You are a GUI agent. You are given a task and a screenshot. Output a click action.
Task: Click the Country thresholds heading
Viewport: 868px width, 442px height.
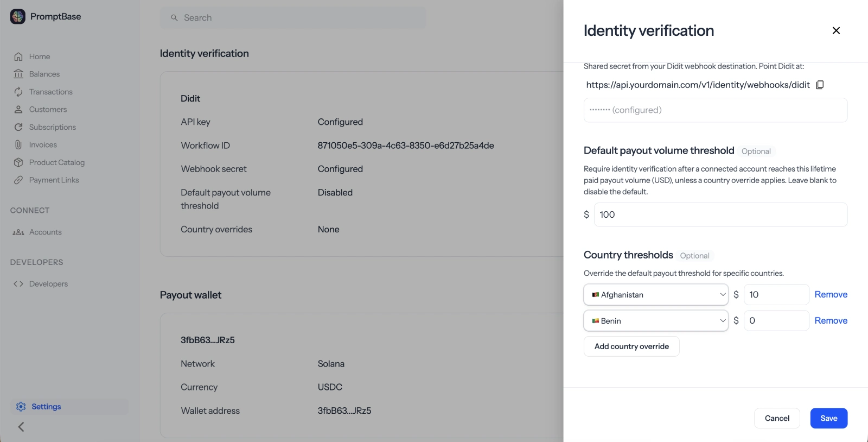pyautogui.click(x=628, y=255)
